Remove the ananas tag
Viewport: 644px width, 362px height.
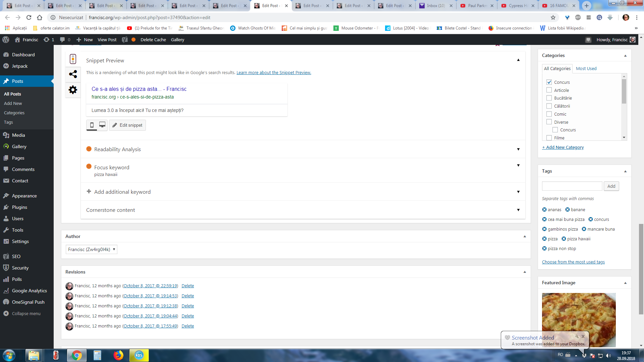tap(544, 209)
